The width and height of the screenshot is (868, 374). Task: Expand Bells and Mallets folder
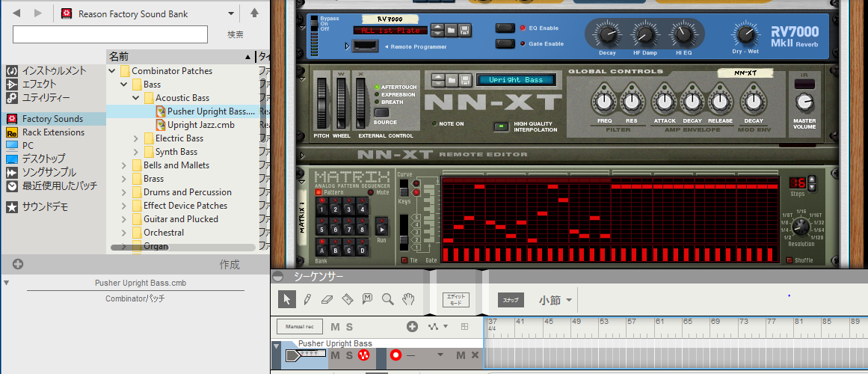coord(124,165)
